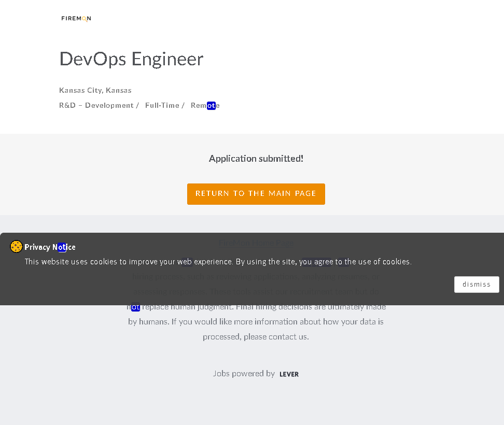Viewport: 504px width, 425px height.
Task: Click the Privacy Notice heading
Action: point(50,247)
